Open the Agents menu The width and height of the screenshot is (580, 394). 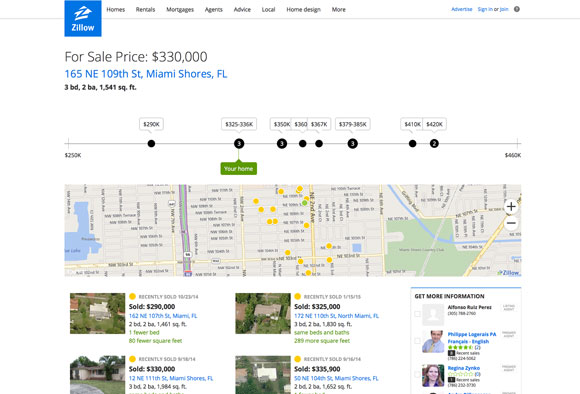coord(214,10)
